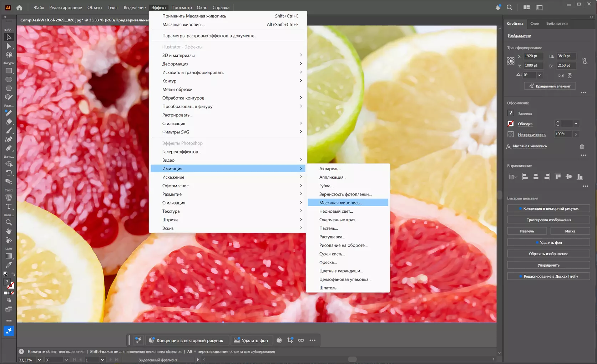This screenshot has width=597, height=364.
Task: Select the Ellipse shape tool
Action: point(9,80)
